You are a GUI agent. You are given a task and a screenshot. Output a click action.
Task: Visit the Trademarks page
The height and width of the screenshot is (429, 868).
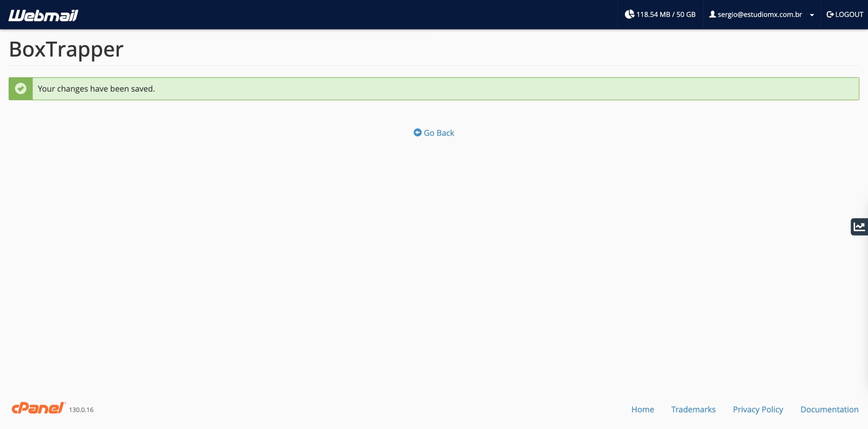click(x=693, y=409)
